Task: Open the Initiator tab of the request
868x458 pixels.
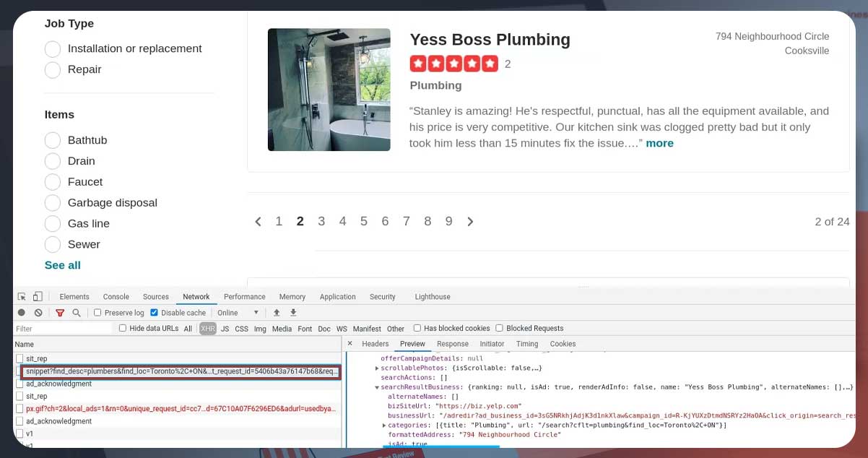Action: point(492,344)
